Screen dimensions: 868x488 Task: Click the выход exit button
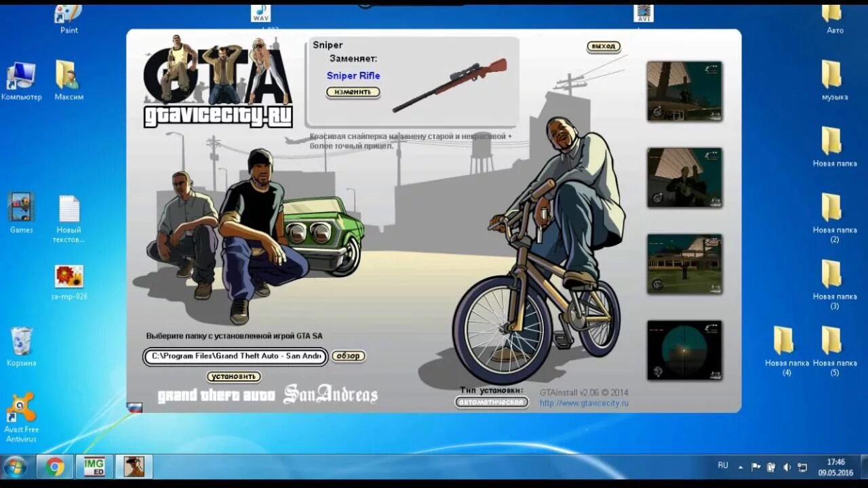[x=604, y=46]
